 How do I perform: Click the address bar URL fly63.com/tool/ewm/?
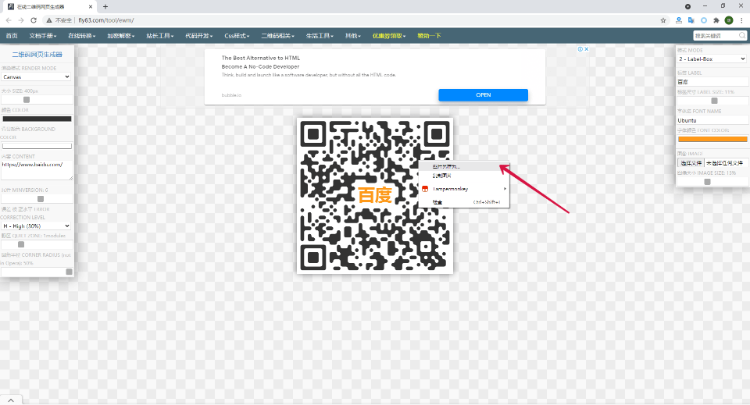coord(106,20)
